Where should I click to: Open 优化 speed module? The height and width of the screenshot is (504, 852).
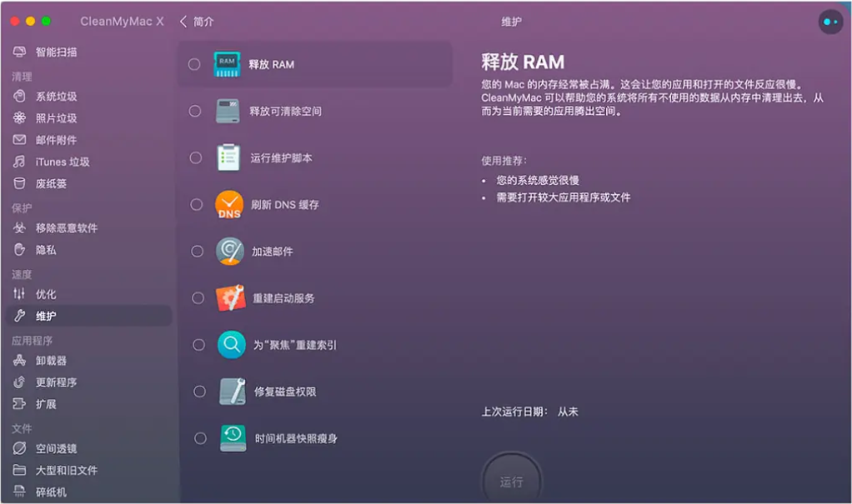click(x=35, y=294)
